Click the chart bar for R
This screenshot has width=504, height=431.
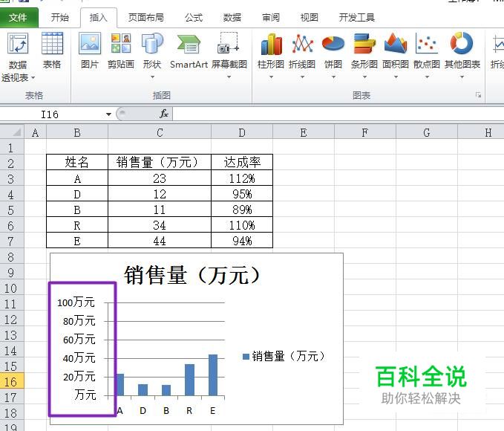click(x=189, y=380)
